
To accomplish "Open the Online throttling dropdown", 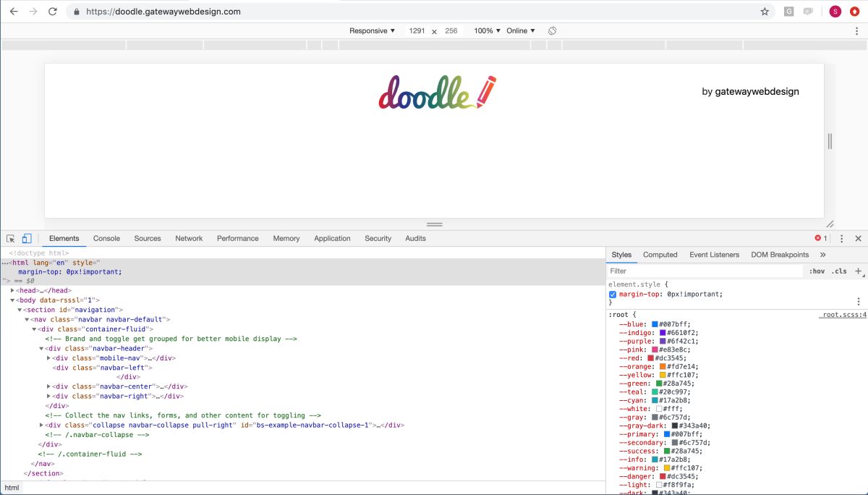I will click(521, 31).
